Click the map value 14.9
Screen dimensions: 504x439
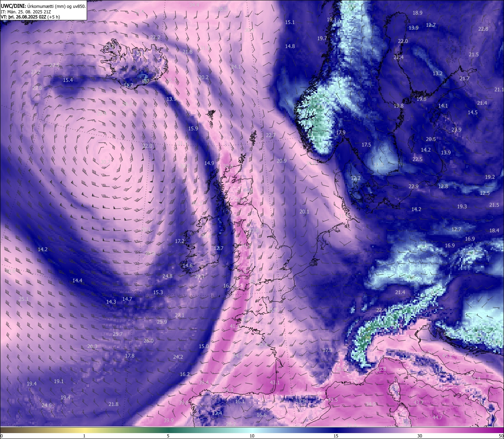point(209,163)
